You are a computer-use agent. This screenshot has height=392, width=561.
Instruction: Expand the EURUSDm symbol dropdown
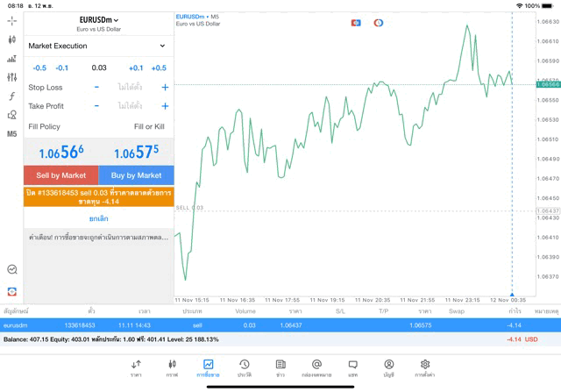(x=98, y=19)
